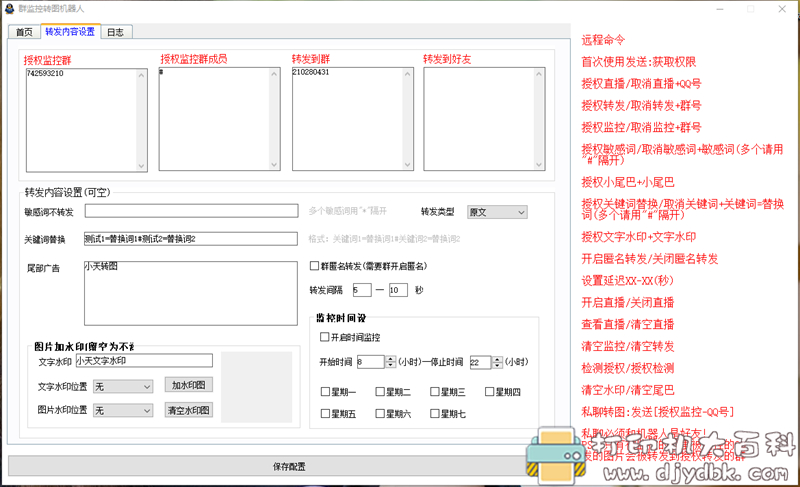This screenshot has height=487, width=800.
Task: Click the text 私聊转图:发送[授权监控-QQ号]
Action: tap(658, 412)
